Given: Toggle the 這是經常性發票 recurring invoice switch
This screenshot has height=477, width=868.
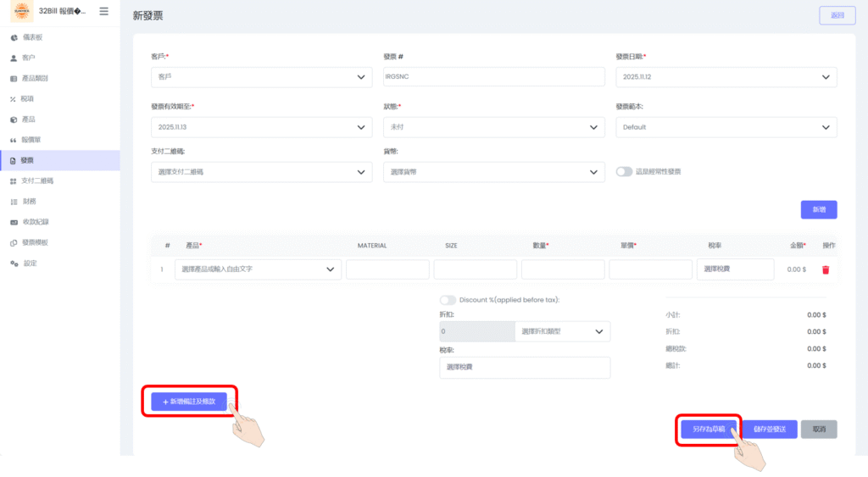Looking at the screenshot, I should point(625,171).
